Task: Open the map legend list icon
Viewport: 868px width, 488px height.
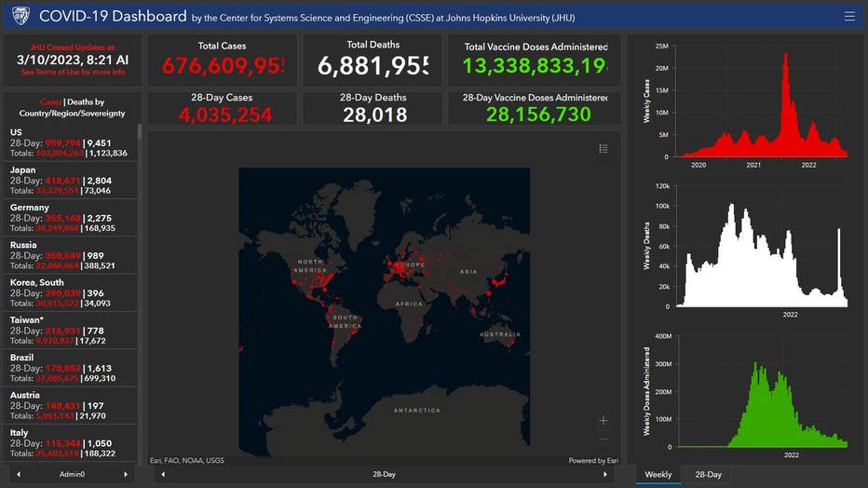Action: (x=604, y=149)
